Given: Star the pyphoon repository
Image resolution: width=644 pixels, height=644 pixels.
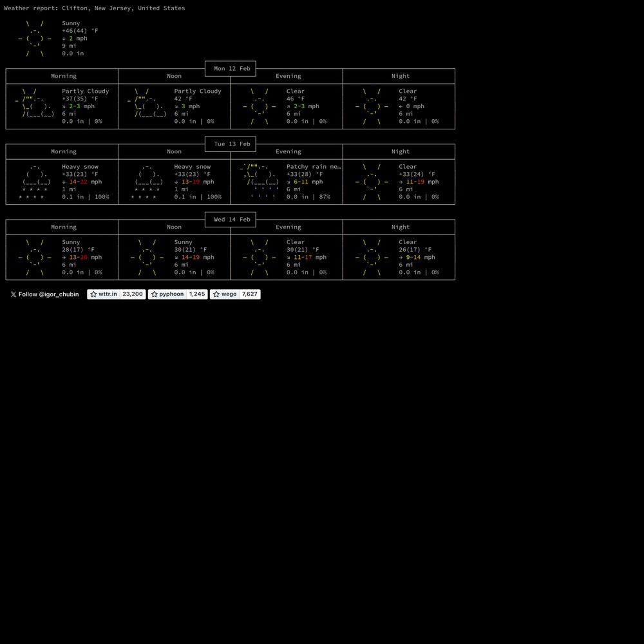Looking at the screenshot, I should (x=167, y=294).
